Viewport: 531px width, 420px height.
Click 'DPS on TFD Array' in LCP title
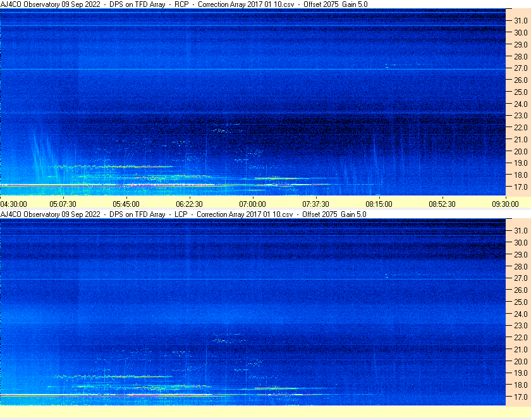click(x=137, y=214)
